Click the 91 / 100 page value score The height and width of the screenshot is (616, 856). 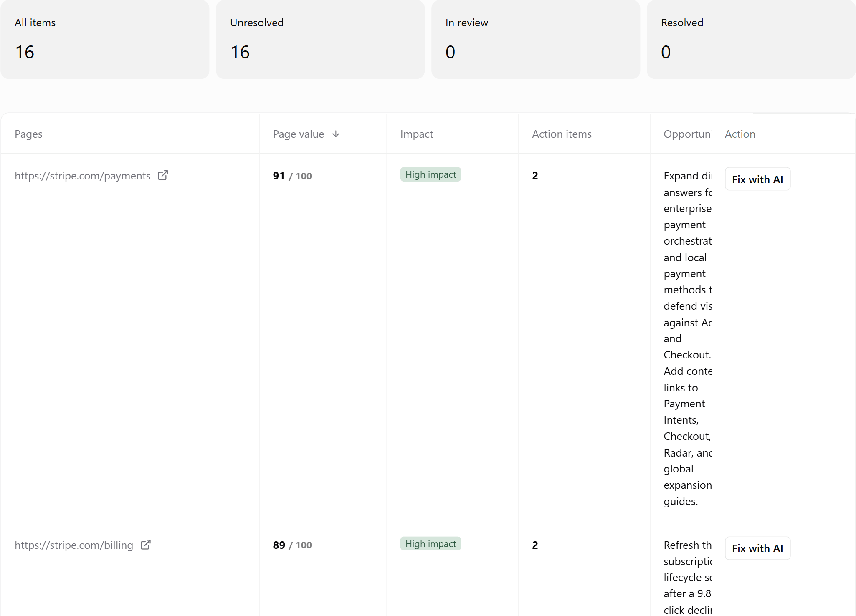(292, 176)
